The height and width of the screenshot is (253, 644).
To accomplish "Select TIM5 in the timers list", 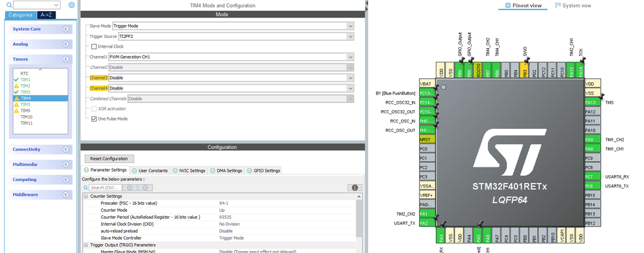I will coord(26,104).
